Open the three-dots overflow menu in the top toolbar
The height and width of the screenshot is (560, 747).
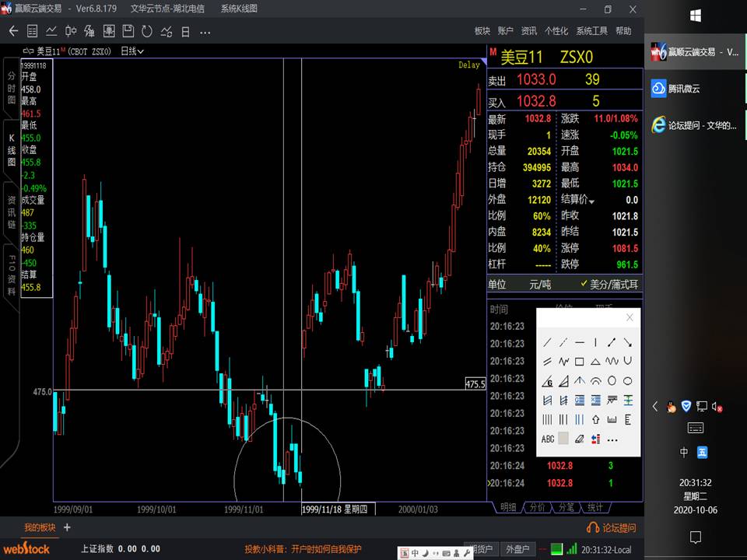[x=205, y=31]
